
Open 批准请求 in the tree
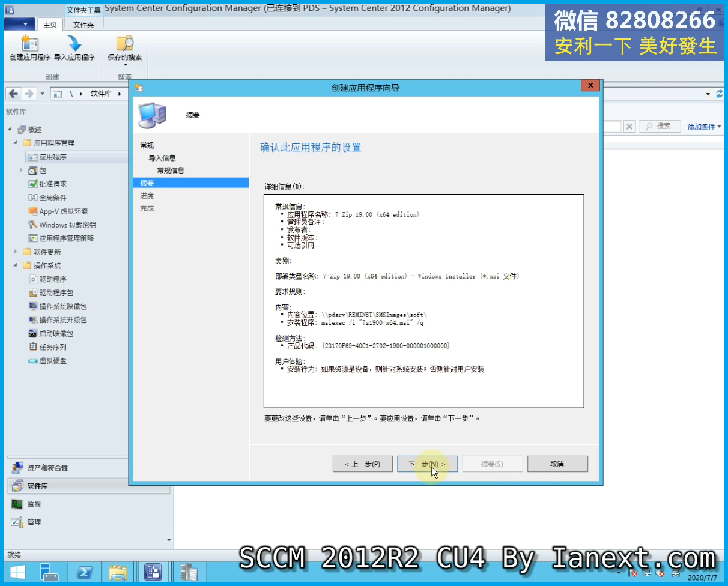coord(53,184)
